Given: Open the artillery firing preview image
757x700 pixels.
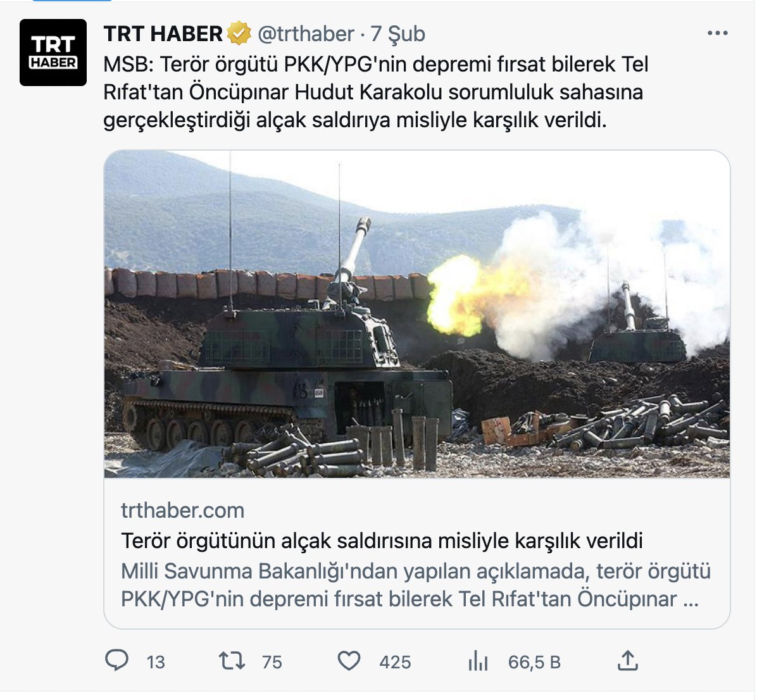Looking at the screenshot, I should pos(417,315).
